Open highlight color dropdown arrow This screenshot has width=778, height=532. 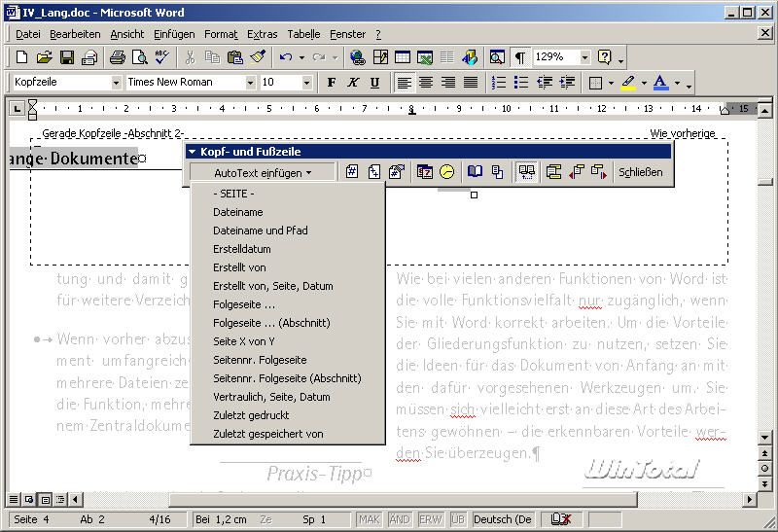tap(644, 83)
